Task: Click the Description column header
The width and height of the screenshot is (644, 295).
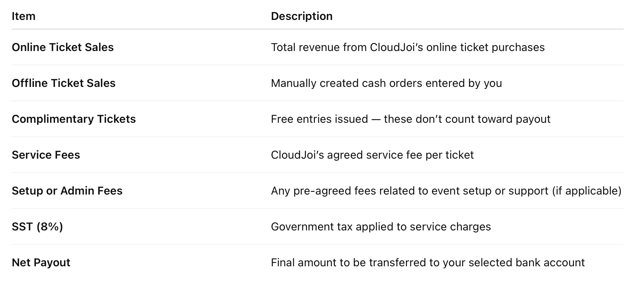Action: [x=302, y=16]
